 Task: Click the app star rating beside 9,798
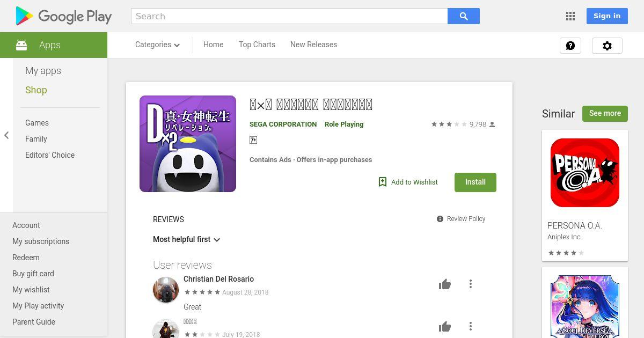pos(449,124)
